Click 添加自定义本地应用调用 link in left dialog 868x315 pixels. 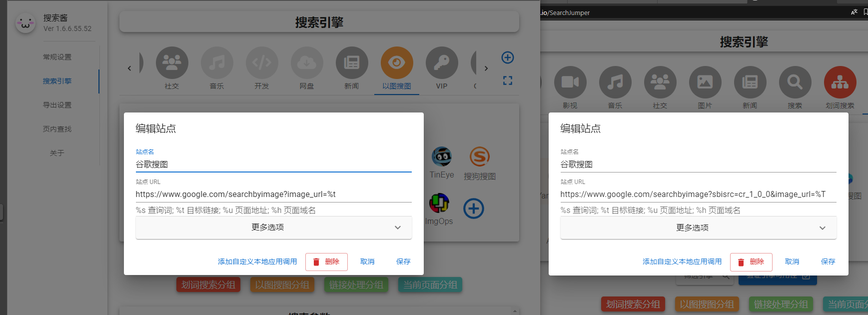(257, 261)
